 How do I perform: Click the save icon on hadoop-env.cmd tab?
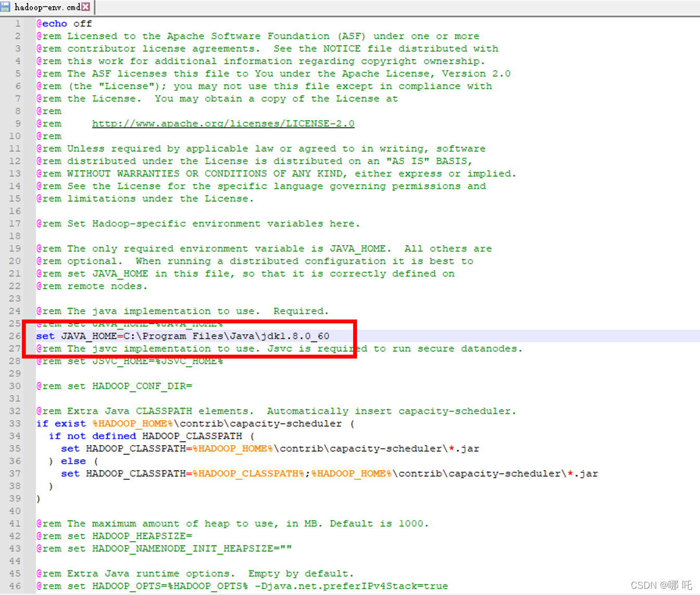click(x=5, y=7)
